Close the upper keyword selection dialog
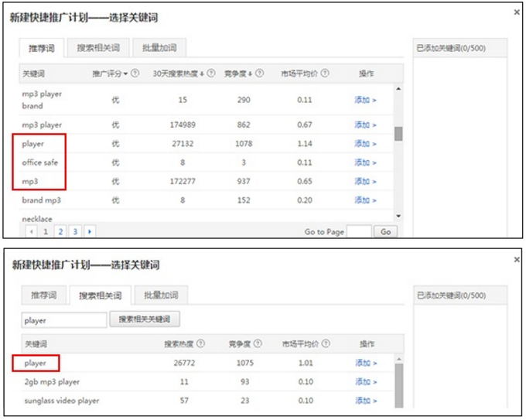526x420 pixels. pyautogui.click(x=517, y=12)
